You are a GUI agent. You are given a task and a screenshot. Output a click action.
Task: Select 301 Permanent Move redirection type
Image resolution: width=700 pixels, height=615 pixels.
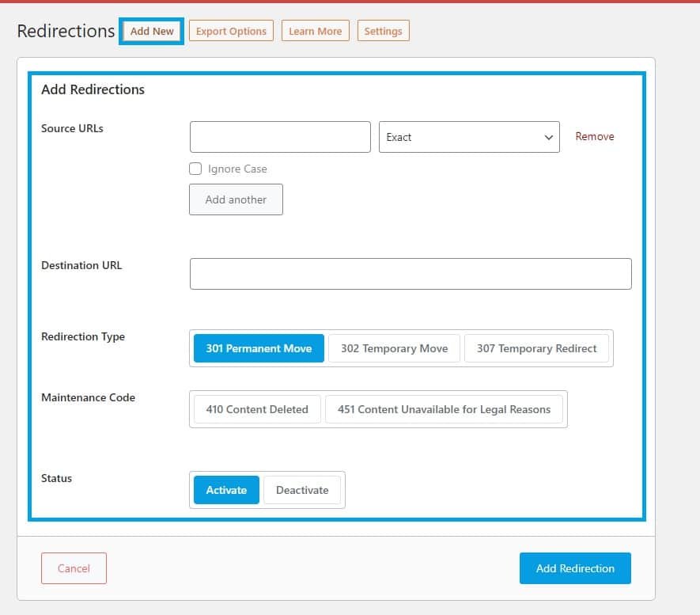[x=259, y=348]
